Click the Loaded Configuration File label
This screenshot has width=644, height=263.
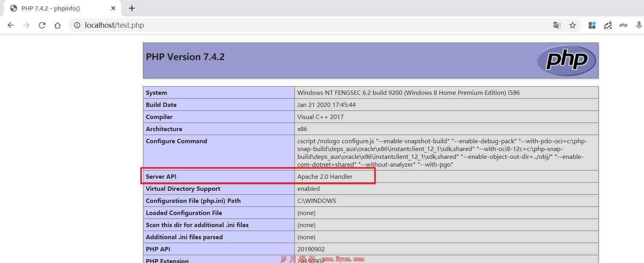pos(184,213)
